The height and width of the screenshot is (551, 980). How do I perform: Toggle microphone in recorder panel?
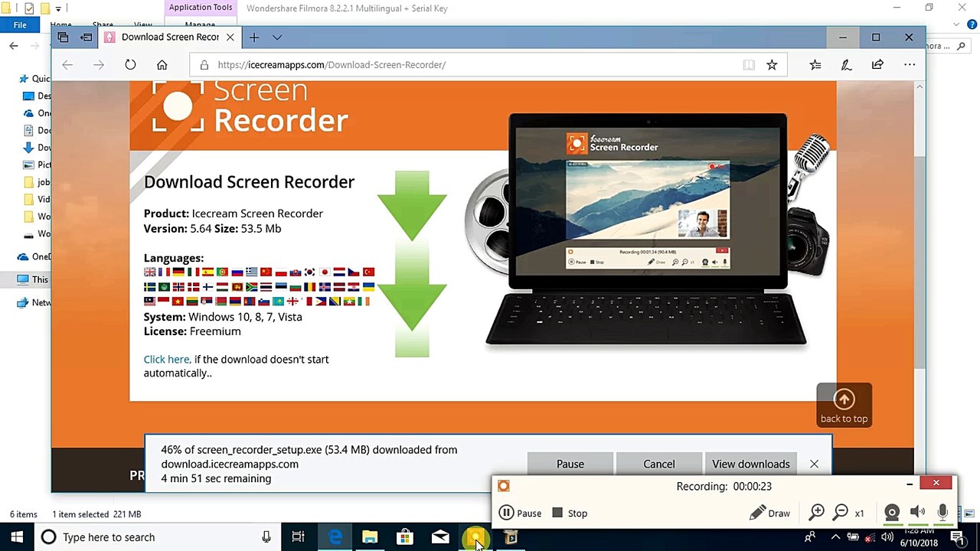(942, 514)
